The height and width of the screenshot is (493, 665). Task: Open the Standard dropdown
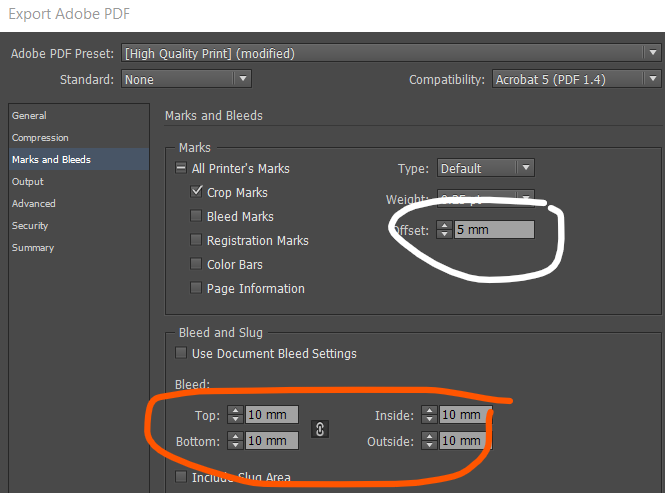point(186,79)
